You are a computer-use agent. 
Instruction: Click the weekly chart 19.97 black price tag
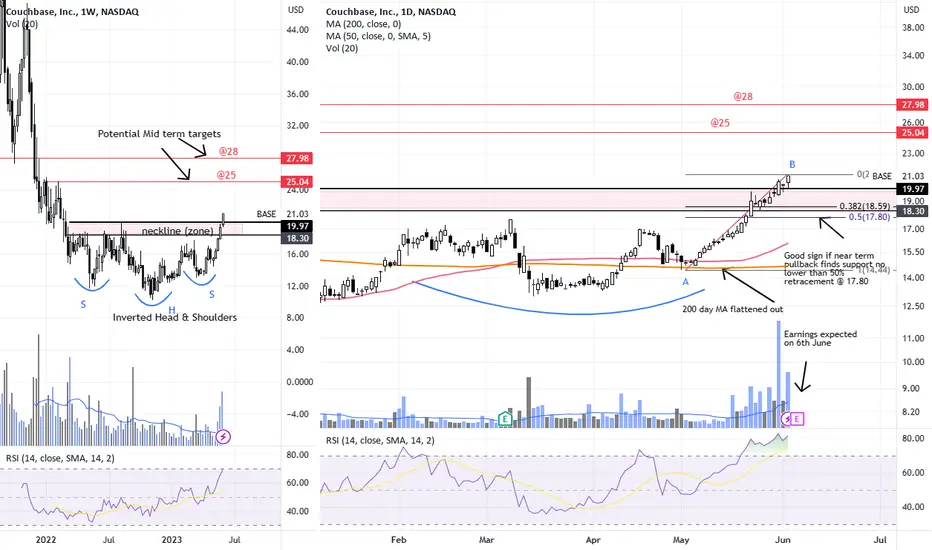(298, 226)
